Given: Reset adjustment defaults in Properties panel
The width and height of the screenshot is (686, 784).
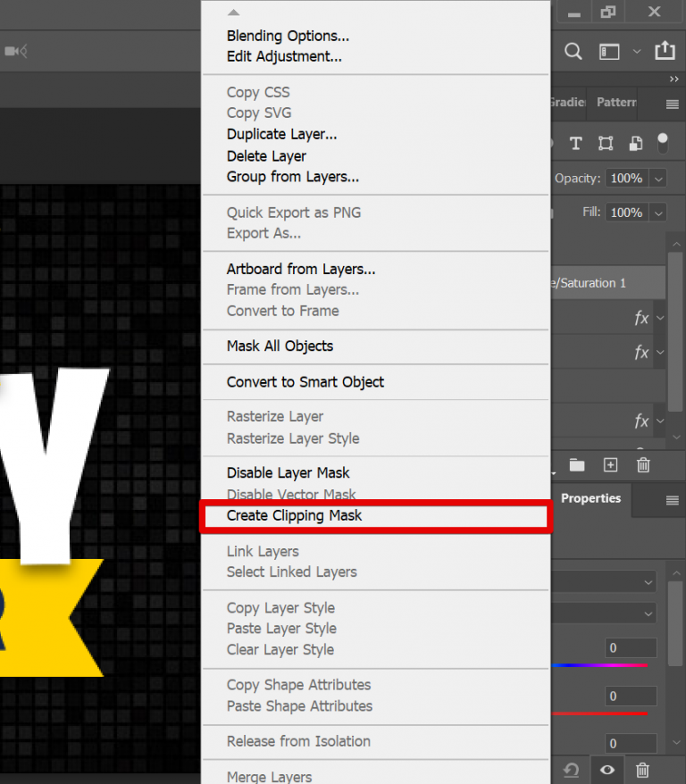Looking at the screenshot, I should (573, 769).
